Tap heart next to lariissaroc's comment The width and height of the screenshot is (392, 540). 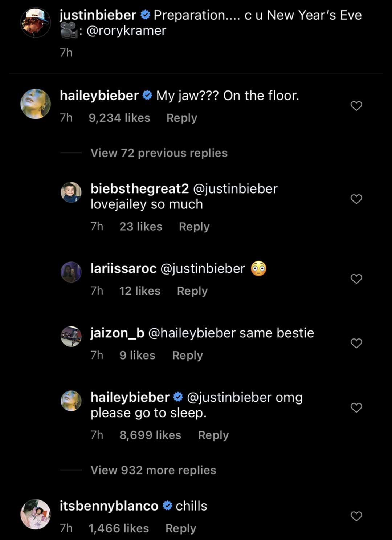tap(356, 279)
